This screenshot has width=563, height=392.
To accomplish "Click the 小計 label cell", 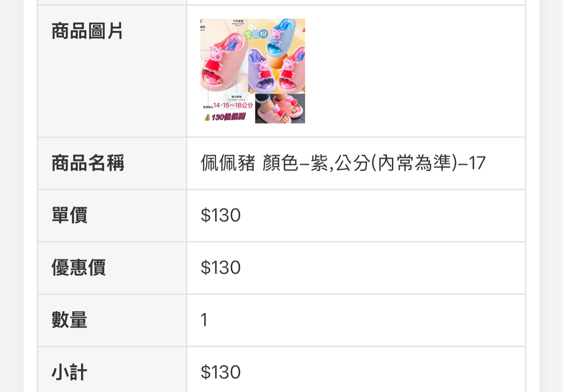I will click(x=112, y=370).
